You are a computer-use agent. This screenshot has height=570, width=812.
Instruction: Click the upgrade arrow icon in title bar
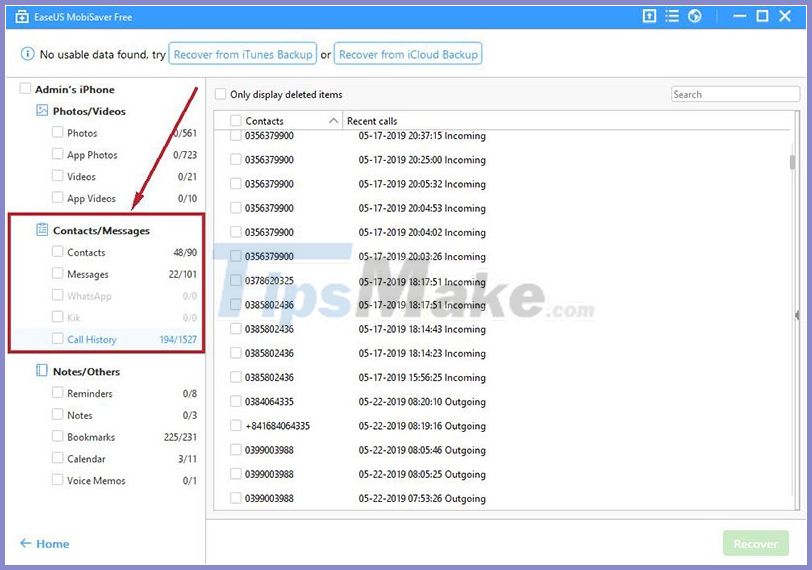[x=649, y=16]
